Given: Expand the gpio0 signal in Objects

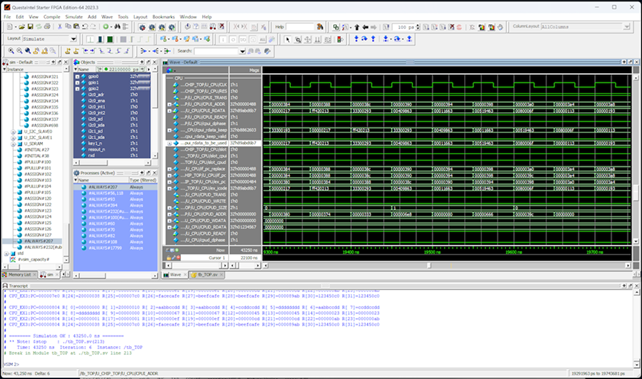Looking at the screenshot, I should point(77,77).
